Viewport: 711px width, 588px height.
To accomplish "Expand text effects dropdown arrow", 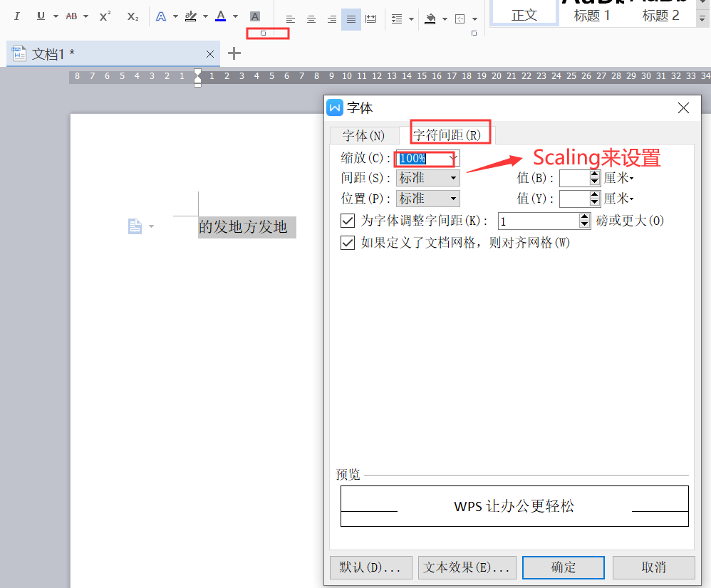I will [x=175, y=17].
